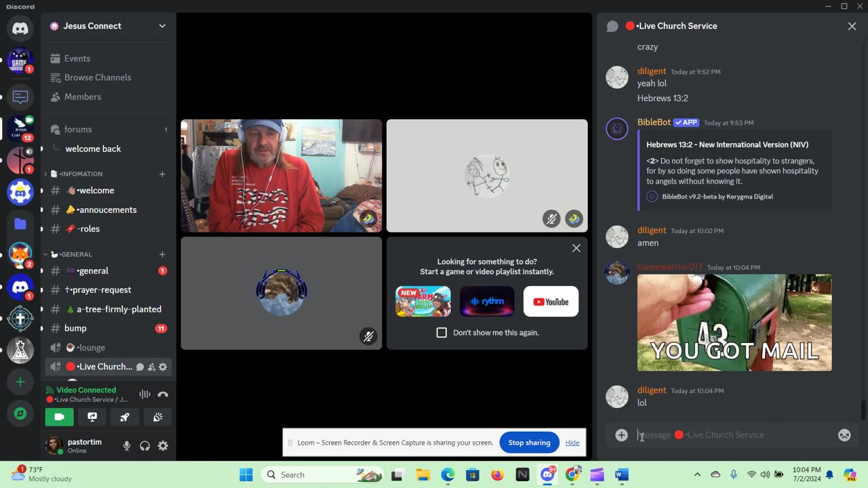Open File Explorer from the taskbar
Viewport: 868px width, 488px height.
click(422, 474)
